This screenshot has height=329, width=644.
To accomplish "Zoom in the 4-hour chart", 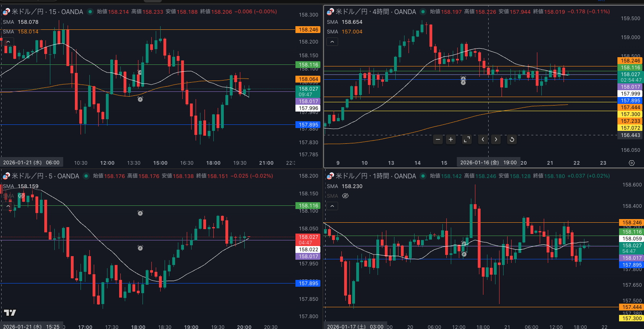I will (451, 139).
